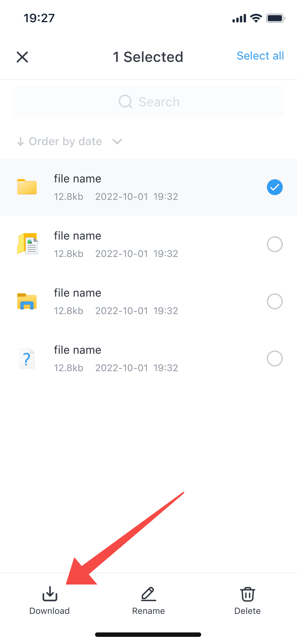Tap the Select all link

point(260,56)
